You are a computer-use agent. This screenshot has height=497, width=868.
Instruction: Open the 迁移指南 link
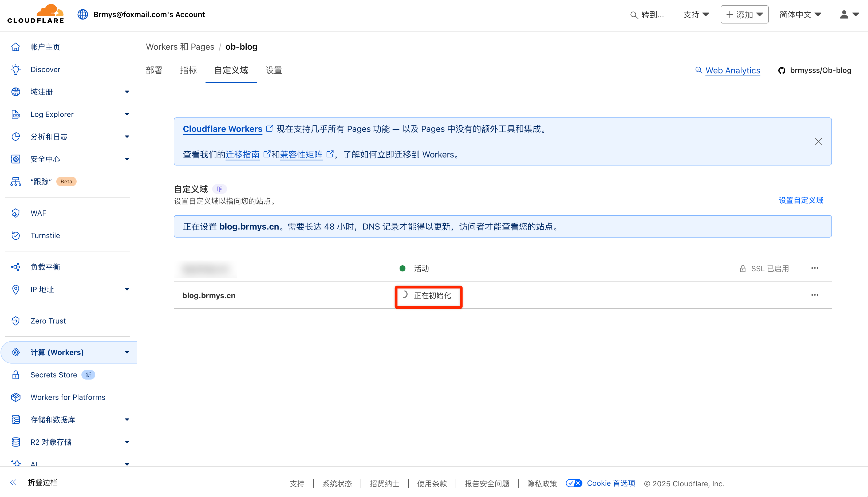point(242,155)
